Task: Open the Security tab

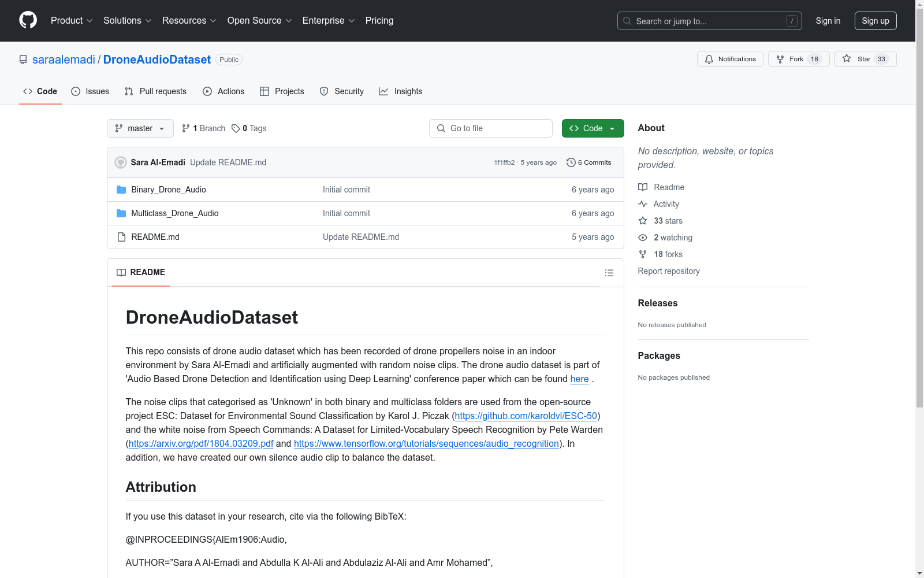Action: (x=342, y=91)
